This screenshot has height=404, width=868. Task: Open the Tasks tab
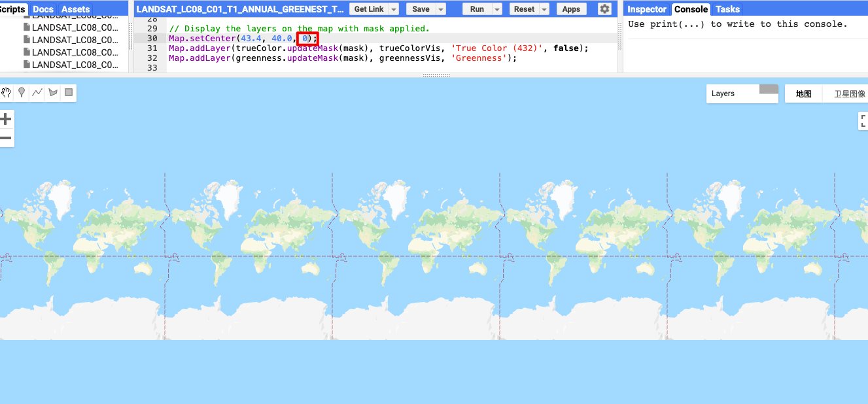(x=727, y=9)
